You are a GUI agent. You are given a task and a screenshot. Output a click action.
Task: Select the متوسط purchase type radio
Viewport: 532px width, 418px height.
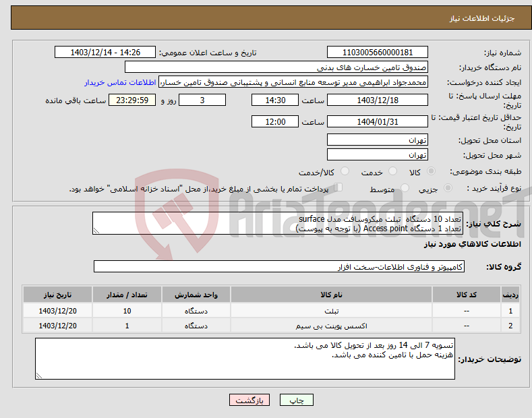405,188
